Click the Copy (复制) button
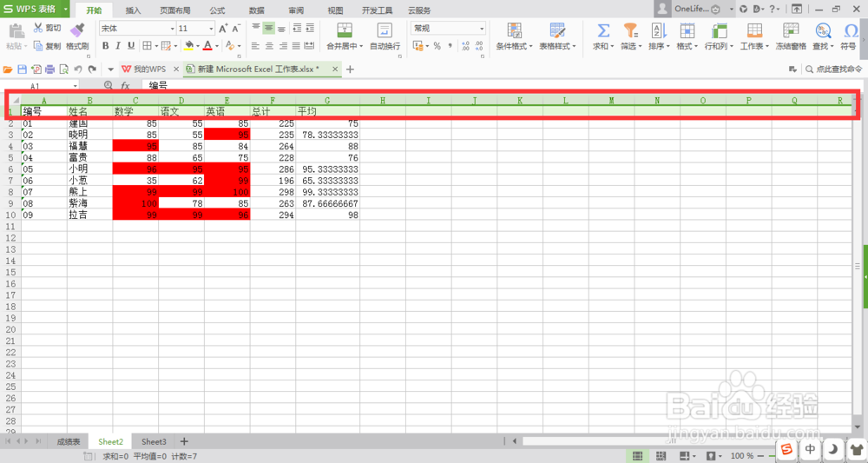868x463 pixels. (x=47, y=46)
